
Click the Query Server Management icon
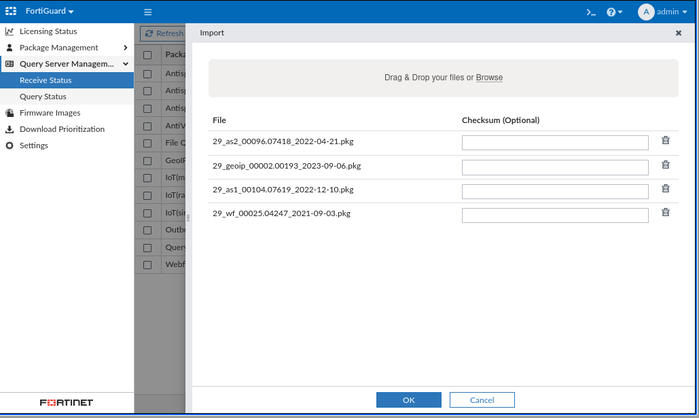(9, 64)
